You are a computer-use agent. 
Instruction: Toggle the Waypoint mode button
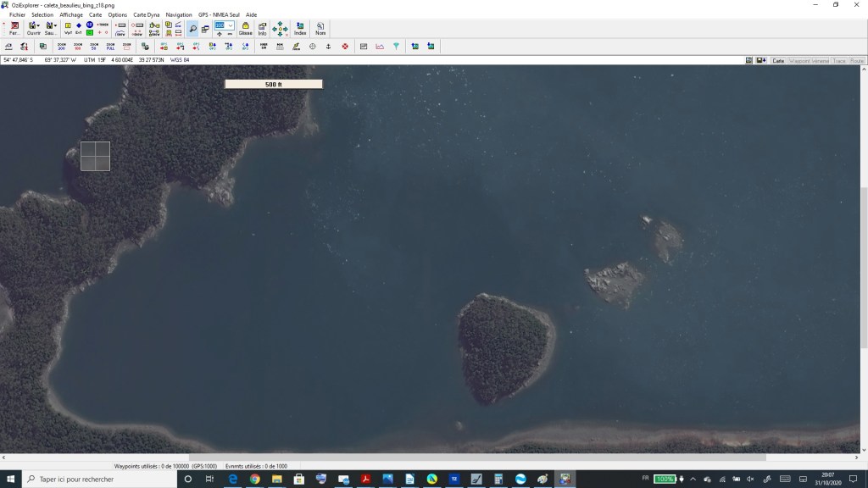(x=799, y=61)
